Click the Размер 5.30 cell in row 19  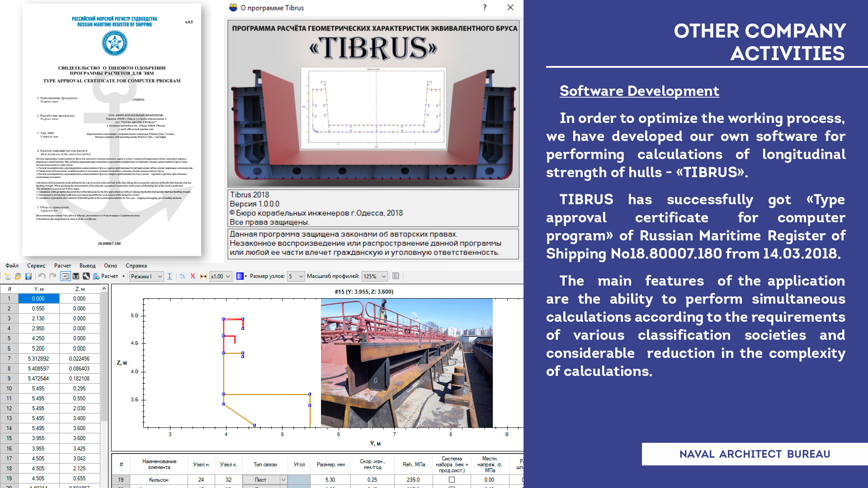click(330, 480)
